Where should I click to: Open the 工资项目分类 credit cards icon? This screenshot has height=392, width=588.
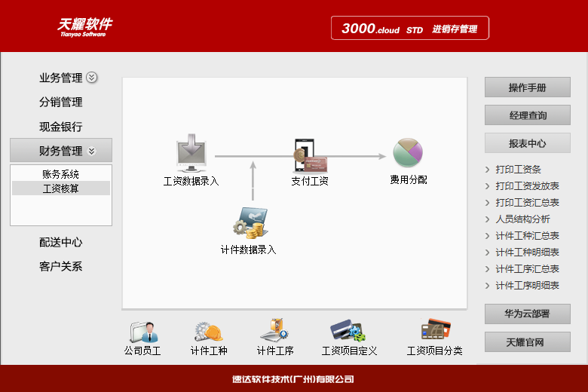[436, 329]
